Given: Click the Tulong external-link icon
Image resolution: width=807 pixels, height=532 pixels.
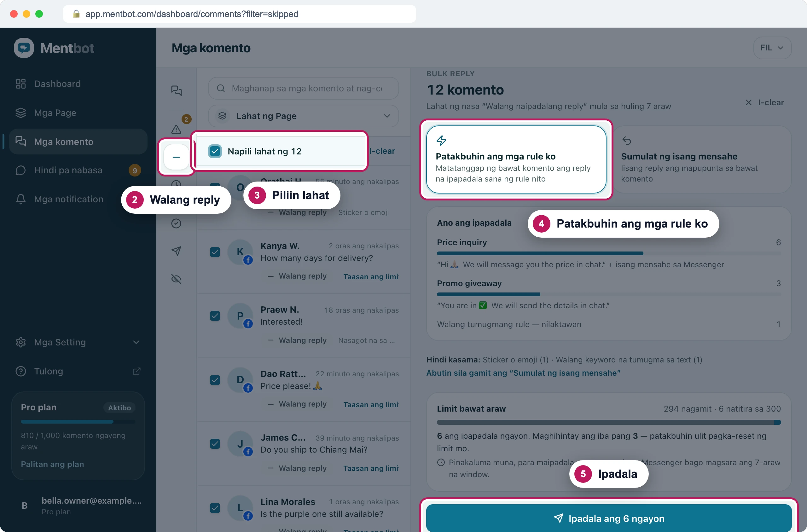Looking at the screenshot, I should pos(136,371).
